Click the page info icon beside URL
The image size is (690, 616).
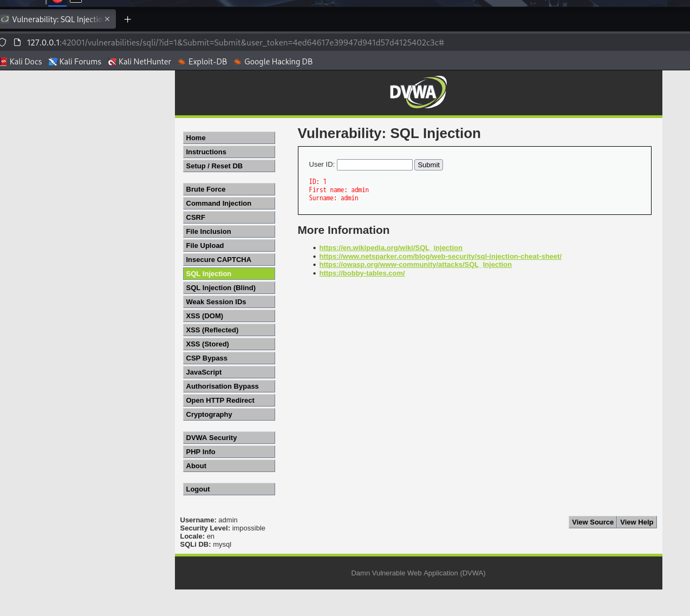click(x=17, y=42)
